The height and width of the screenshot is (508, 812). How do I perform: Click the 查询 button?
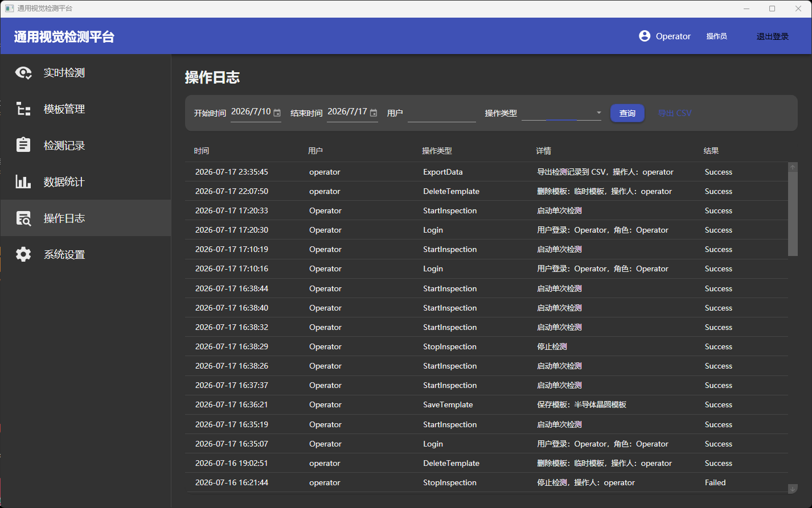[x=628, y=113]
